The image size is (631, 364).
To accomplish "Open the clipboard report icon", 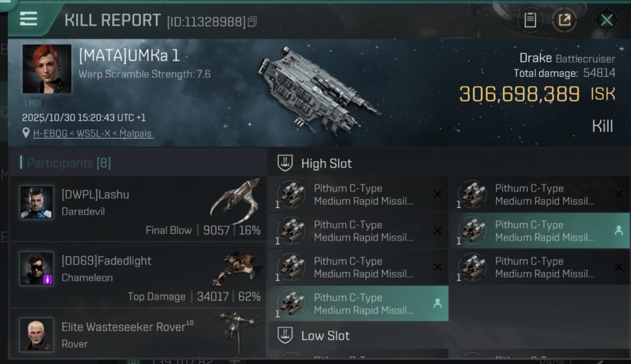I will [530, 20].
